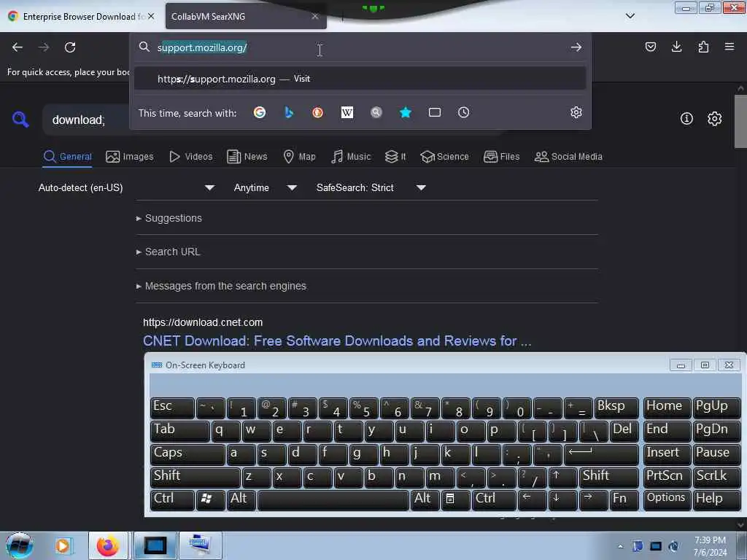Open the SafeSearch: Strict dropdown
Viewport: 747px width, 560px height.
[371, 187]
